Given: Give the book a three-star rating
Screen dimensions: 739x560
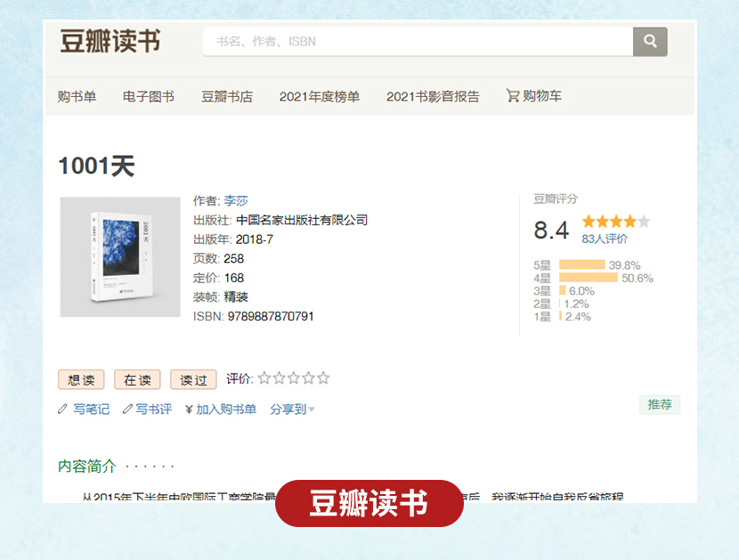Looking at the screenshot, I should pyautogui.click(x=294, y=378).
